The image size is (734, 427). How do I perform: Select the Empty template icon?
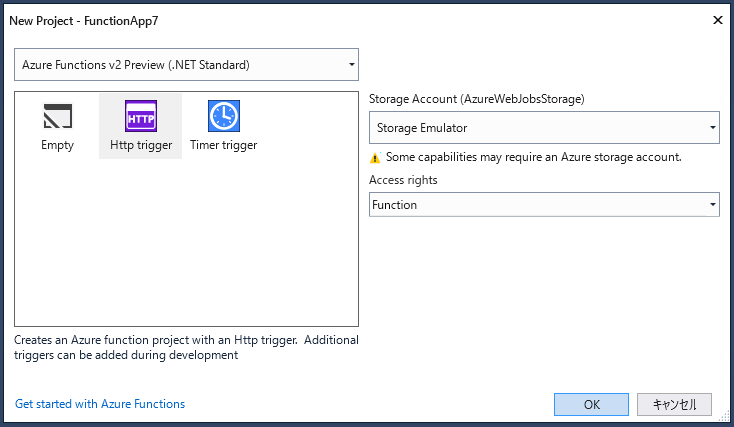[57, 118]
